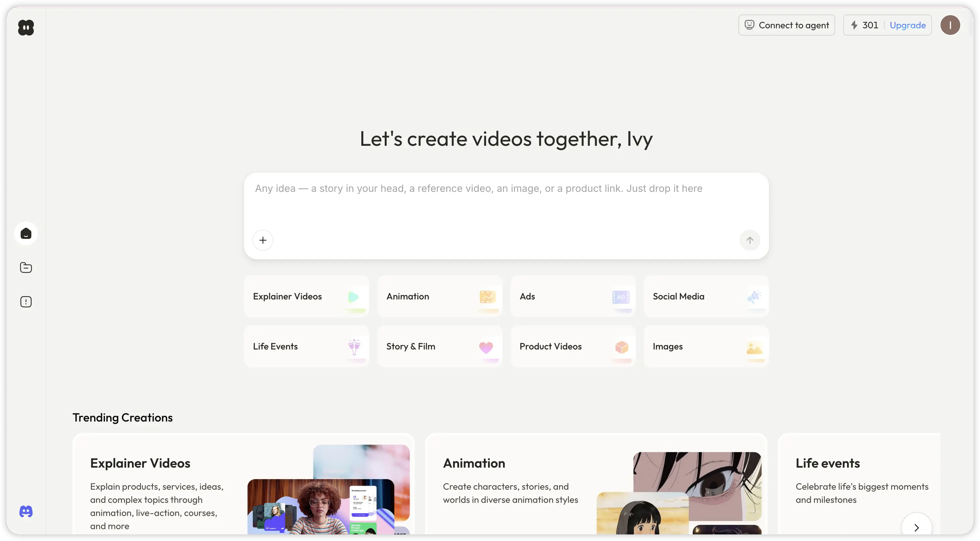The width and height of the screenshot is (980, 541).
Task: Open the projects folder sidebar icon
Action: [x=26, y=268]
